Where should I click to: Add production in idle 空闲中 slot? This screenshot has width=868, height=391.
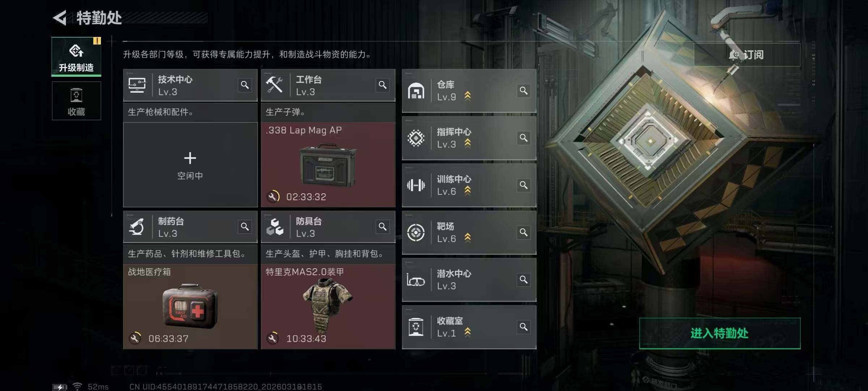(190, 165)
